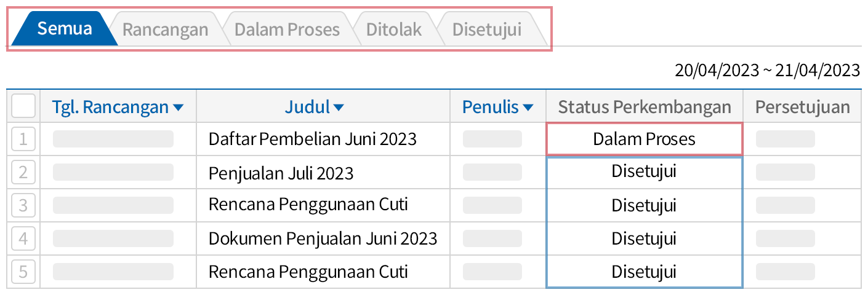This screenshot has height=295, width=868.
Task: Show the Ditolak tab
Action: pyautogui.click(x=394, y=29)
